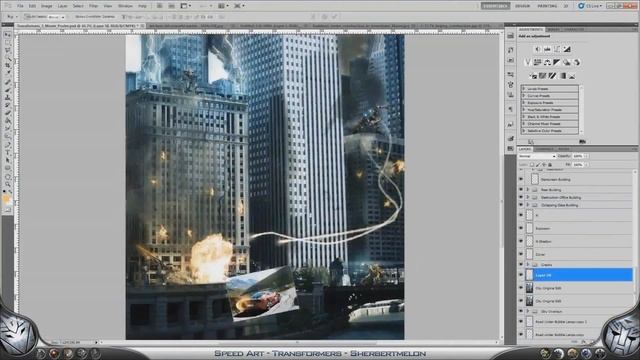
Task: Add a Levels adjustment layer
Action: [x=547, y=49]
